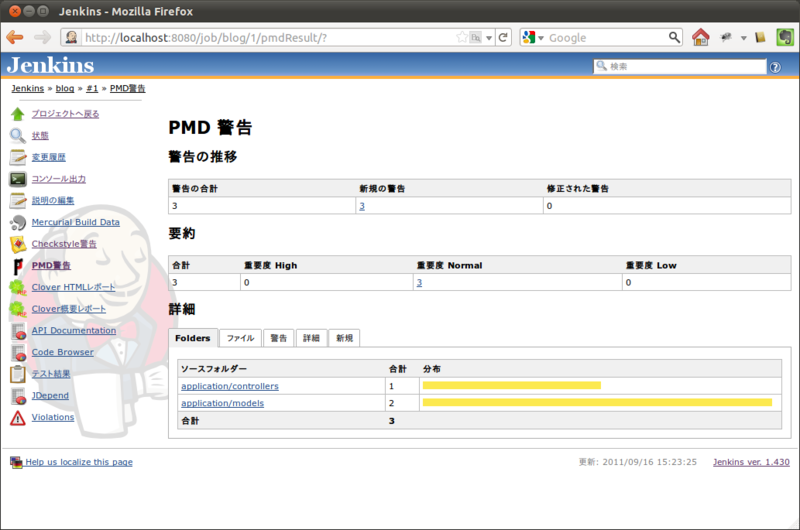Click the Mercurial Build Data icon

17,222
